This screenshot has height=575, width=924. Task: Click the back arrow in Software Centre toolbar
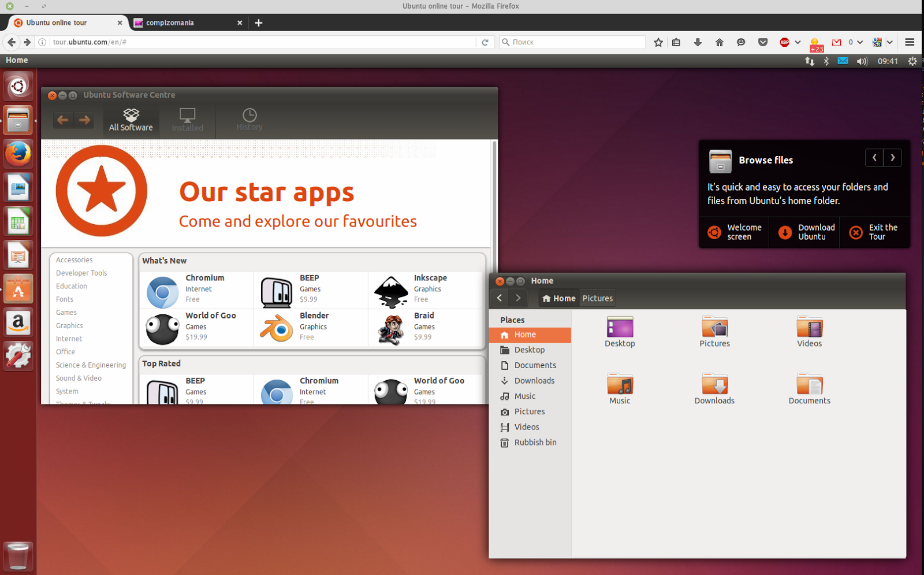[x=64, y=120]
